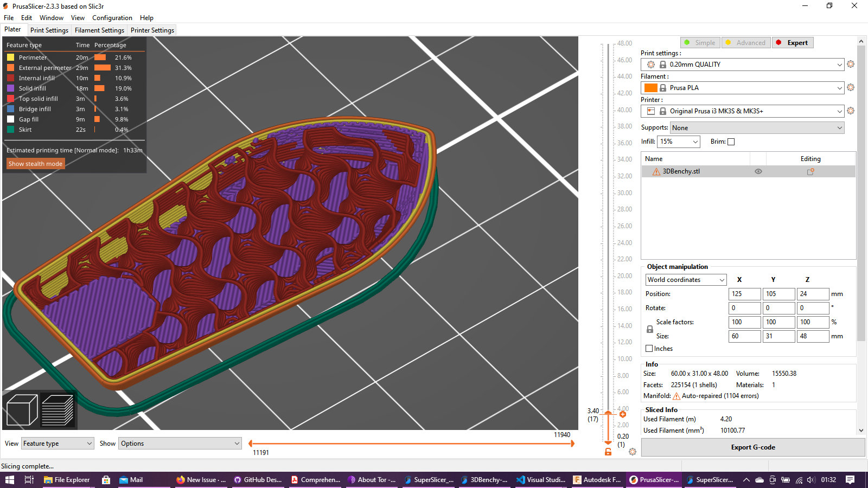Open Microsoft Store taskbar icon
Screen dimensions: 868x488
(106, 480)
